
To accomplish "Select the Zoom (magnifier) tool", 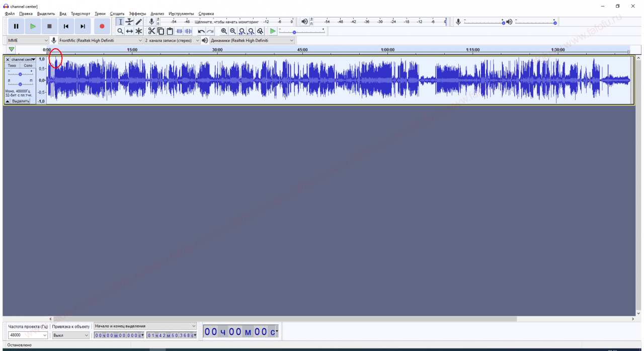I will click(120, 31).
